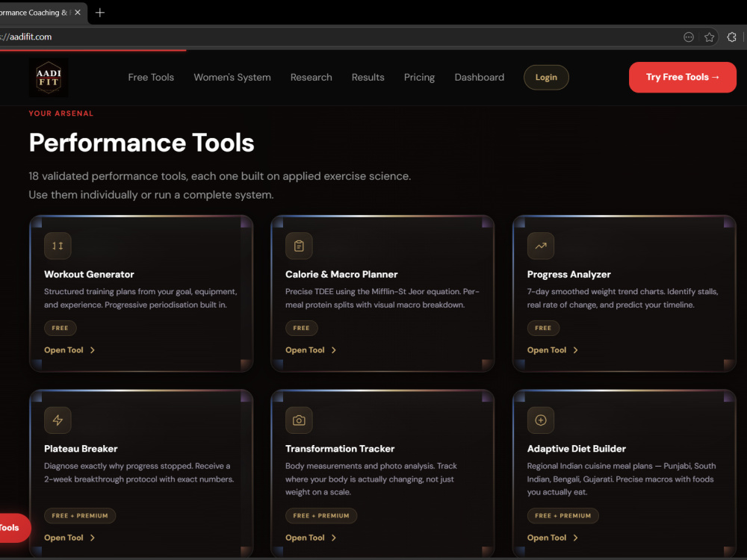Click FREE badge on Progress Analyzer
The height and width of the screenshot is (560, 747).
543,328
